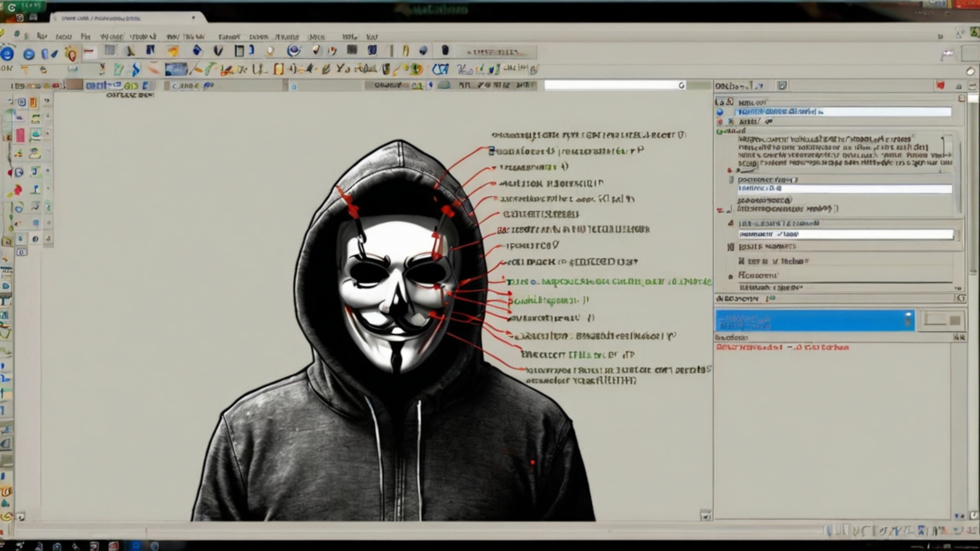Click the red dash icon in top toolbar
Viewport: 980px width, 551px height.
click(x=90, y=52)
